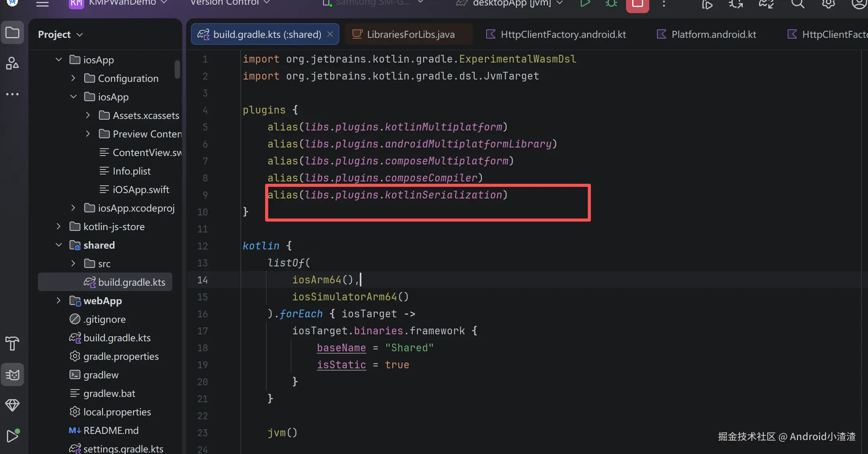
Task: Expand the kotlin-js-store folder
Action: click(59, 226)
